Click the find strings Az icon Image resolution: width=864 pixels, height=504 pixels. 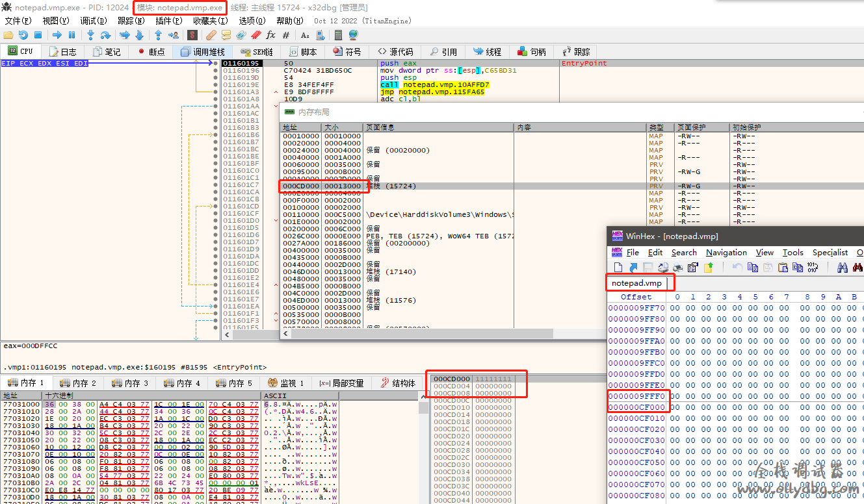tap(305, 35)
